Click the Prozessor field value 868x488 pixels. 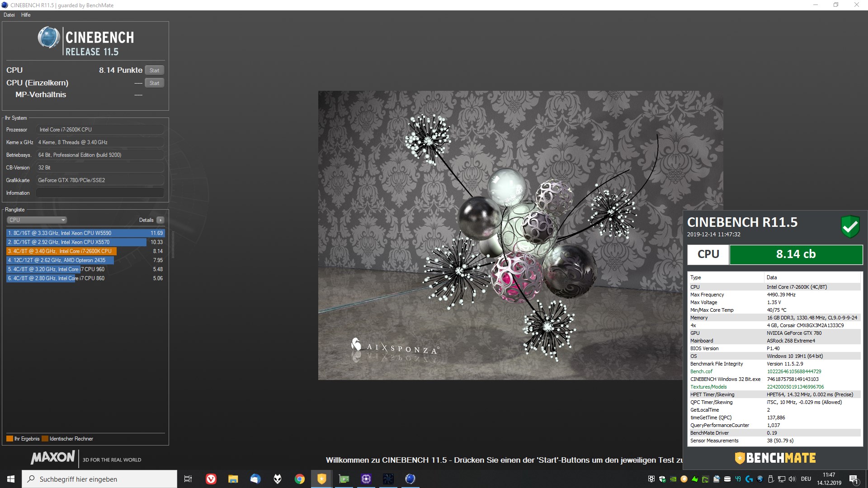click(100, 130)
